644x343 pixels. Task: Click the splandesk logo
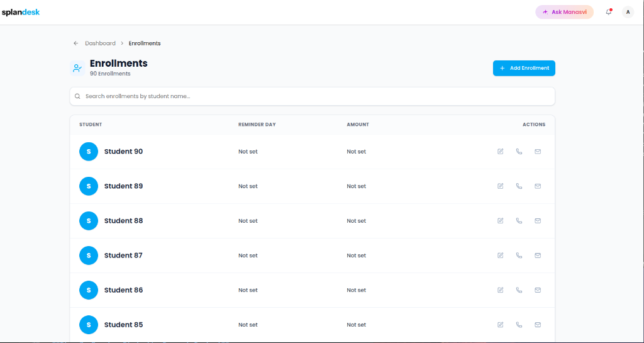[x=21, y=13]
